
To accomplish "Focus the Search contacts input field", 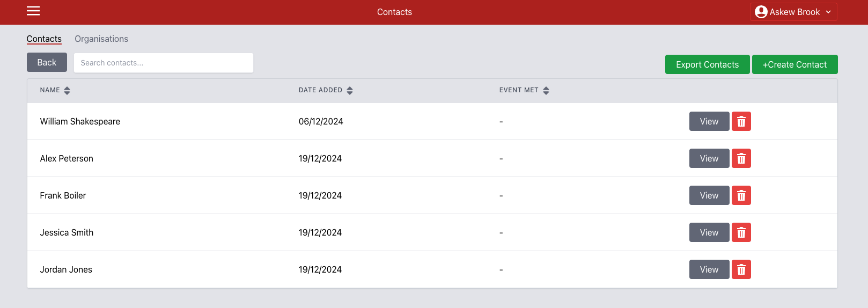I will pyautogui.click(x=164, y=63).
